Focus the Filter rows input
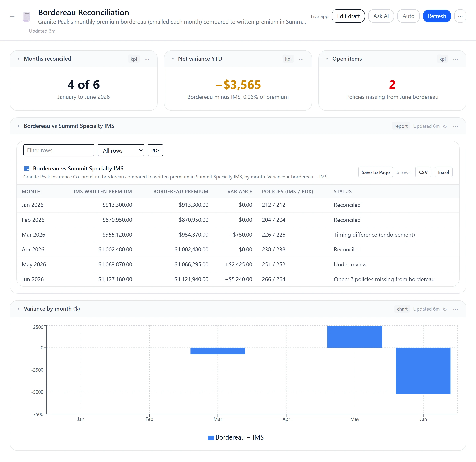The height and width of the screenshot is (462, 476). [x=59, y=150]
